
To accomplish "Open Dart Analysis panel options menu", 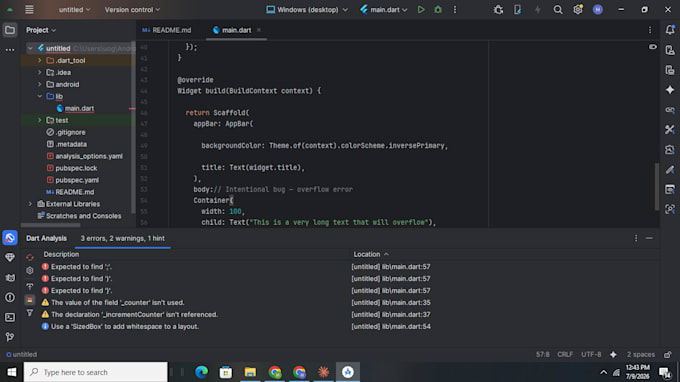I will (x=636, y=238).
